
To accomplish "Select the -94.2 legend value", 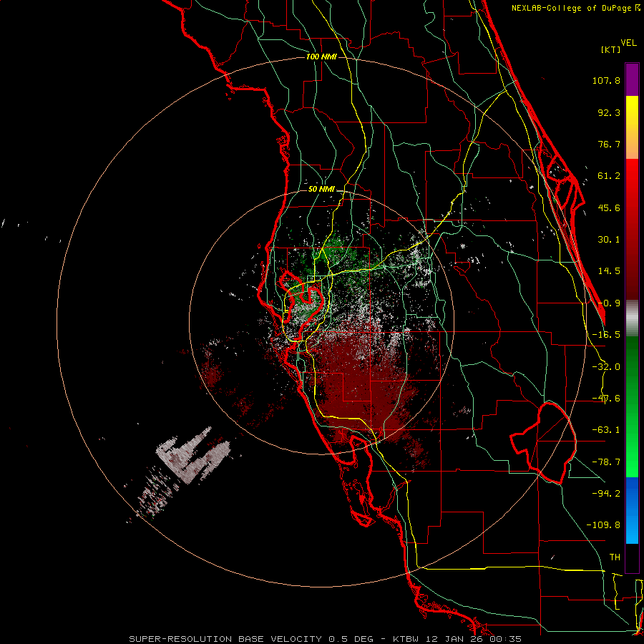I will point(606,493).
